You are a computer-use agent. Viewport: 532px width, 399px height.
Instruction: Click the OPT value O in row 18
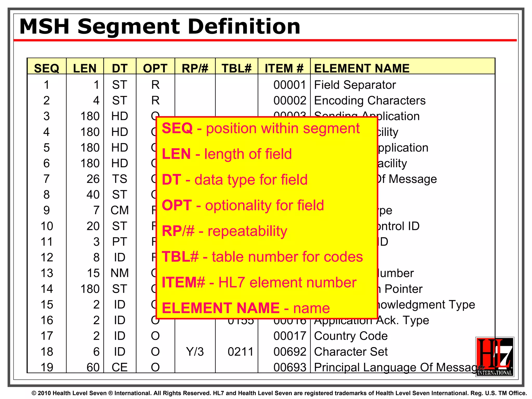click(x=155, y=352)
